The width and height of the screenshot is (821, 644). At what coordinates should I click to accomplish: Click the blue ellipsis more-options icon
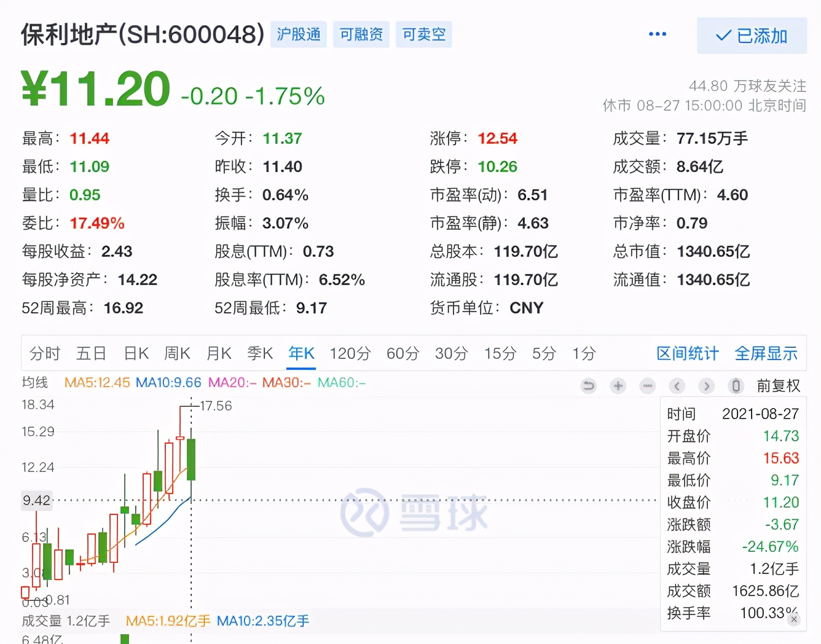pyautogui.click(x=657, y=34)
